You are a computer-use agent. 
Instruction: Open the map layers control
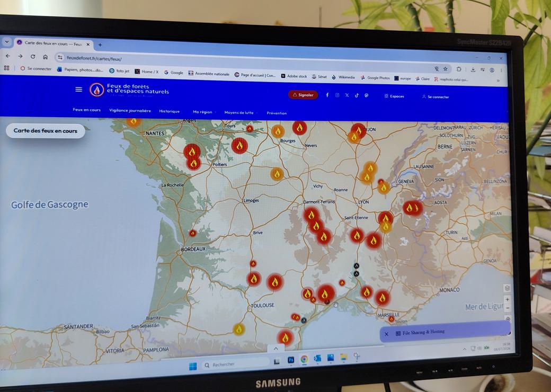(507, 288)
